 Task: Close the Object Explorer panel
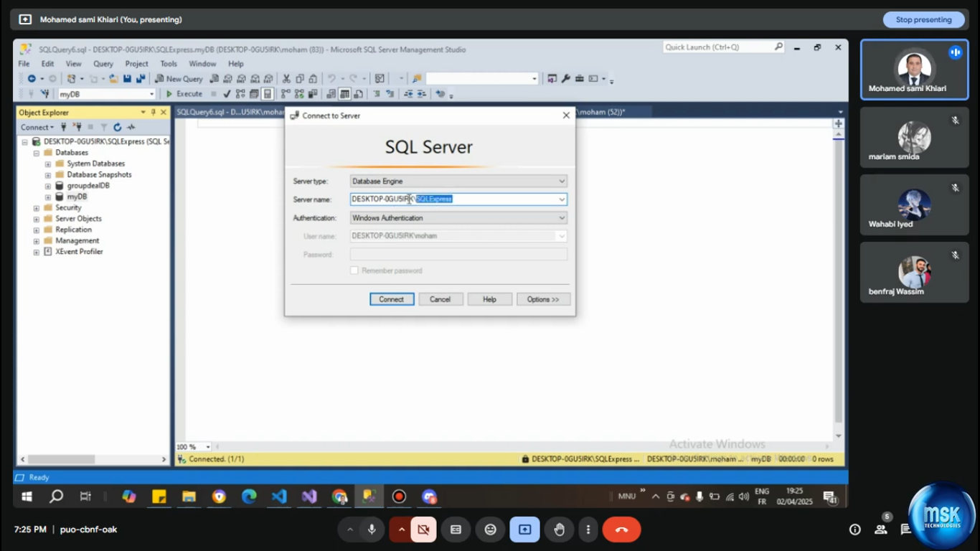(x=164, y=113)
